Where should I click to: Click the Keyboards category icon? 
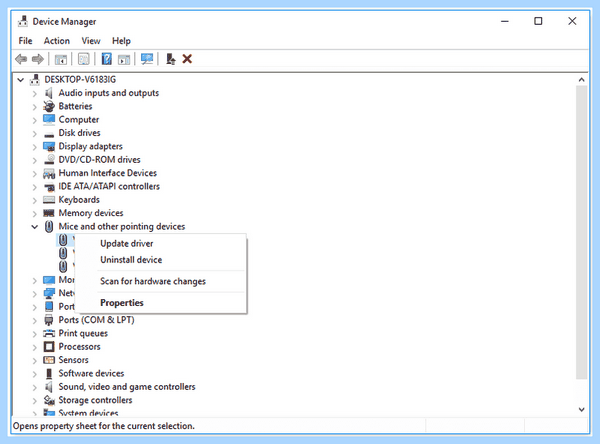[49, 200]
